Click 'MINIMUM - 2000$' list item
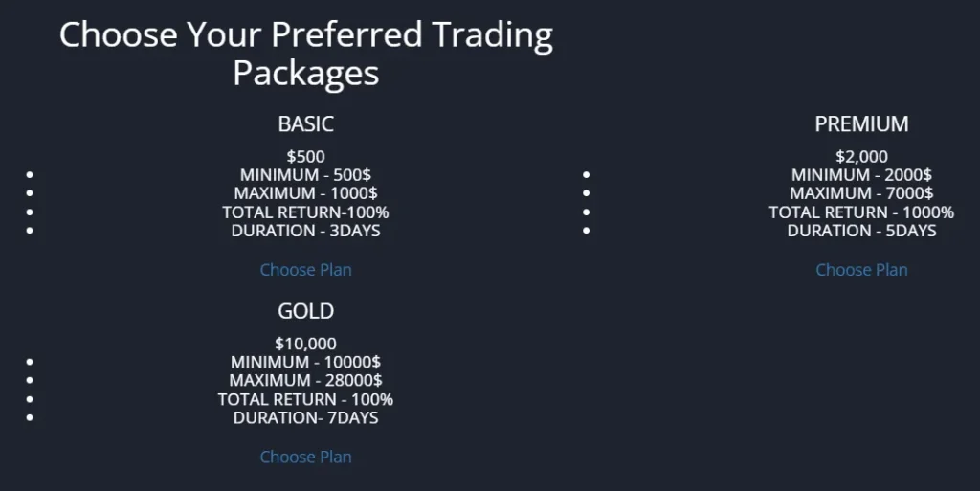The image size is (980, 491). (x=861, y=175)
